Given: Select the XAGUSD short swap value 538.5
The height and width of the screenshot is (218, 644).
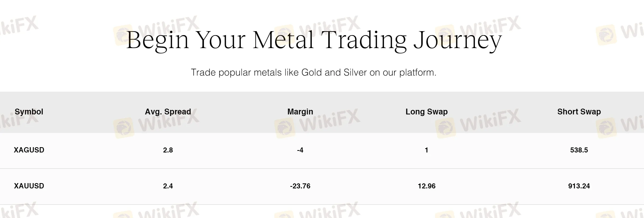Looking at the screenshot, I should pyautogui.click(x=579, y=150).
